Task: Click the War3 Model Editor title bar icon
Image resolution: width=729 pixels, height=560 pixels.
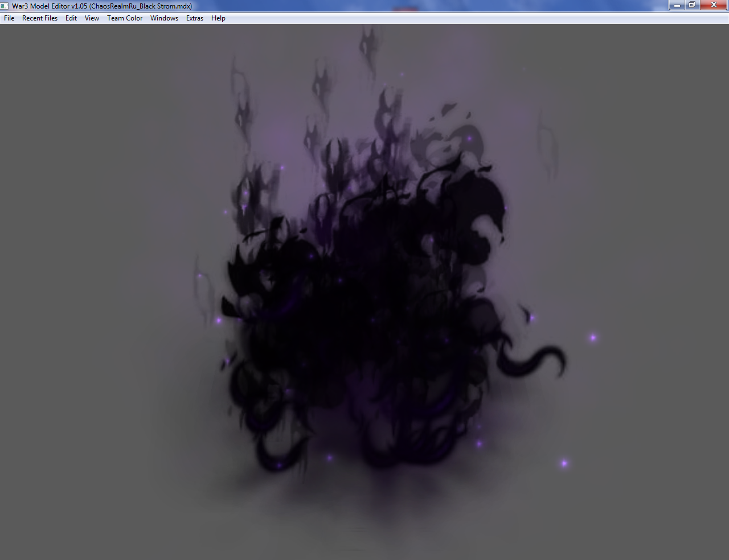Action: [x=5, y=6]
